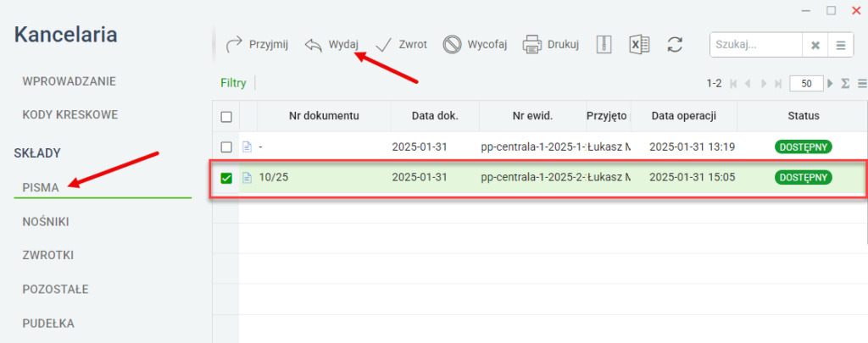Sort by Przyjęto column header
This screenshot has height=343, width=868.
coord(607,116)
